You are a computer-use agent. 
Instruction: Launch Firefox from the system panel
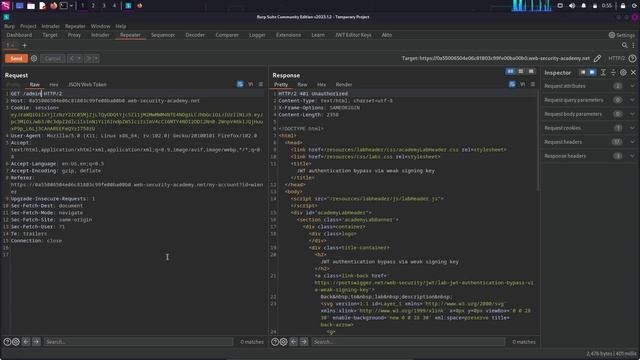pos(53,6)
